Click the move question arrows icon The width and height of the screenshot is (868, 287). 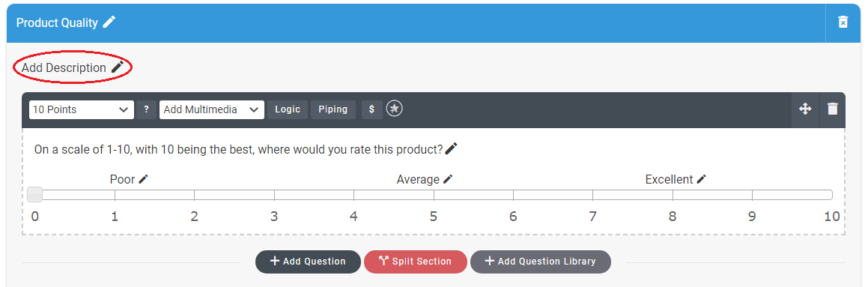coord(805,109)
